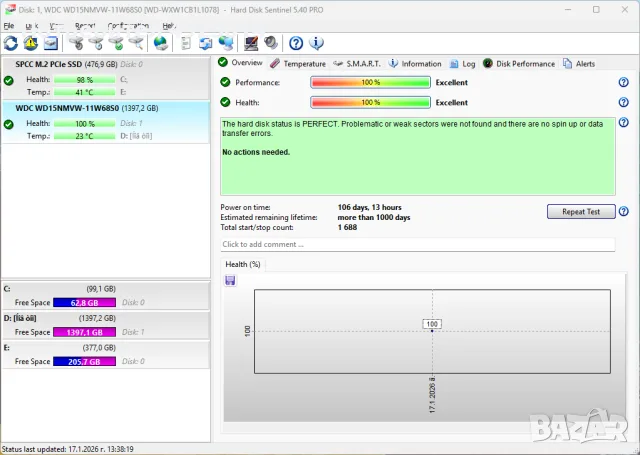
Task: Select the Overview tab
Action: tap(240, 62)
